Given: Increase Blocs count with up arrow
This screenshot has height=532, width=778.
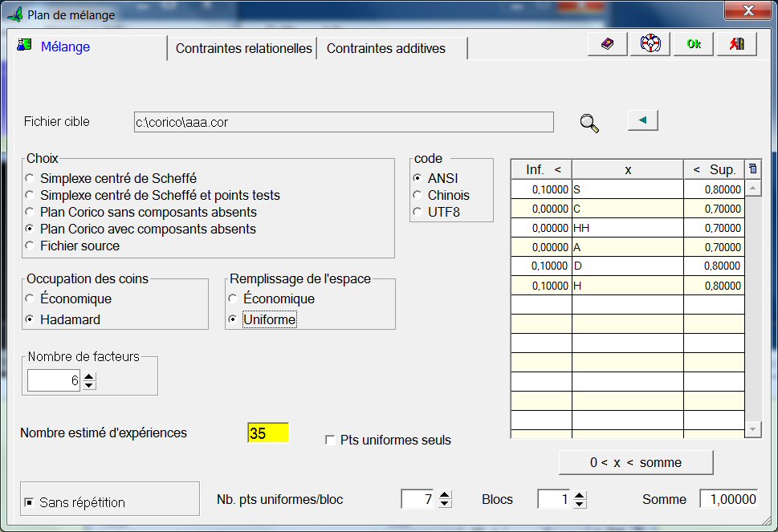Looking at the screenshot, I should click(580, 495).
